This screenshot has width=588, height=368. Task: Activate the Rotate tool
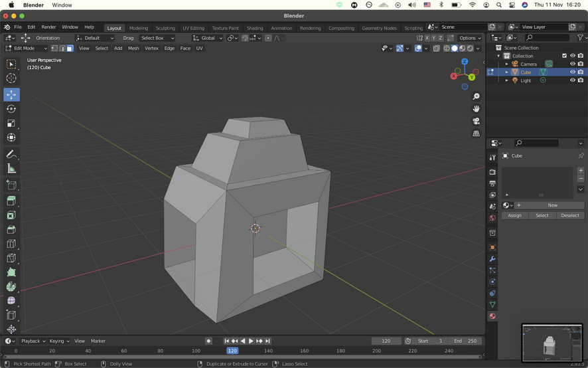tap(11, 109)
